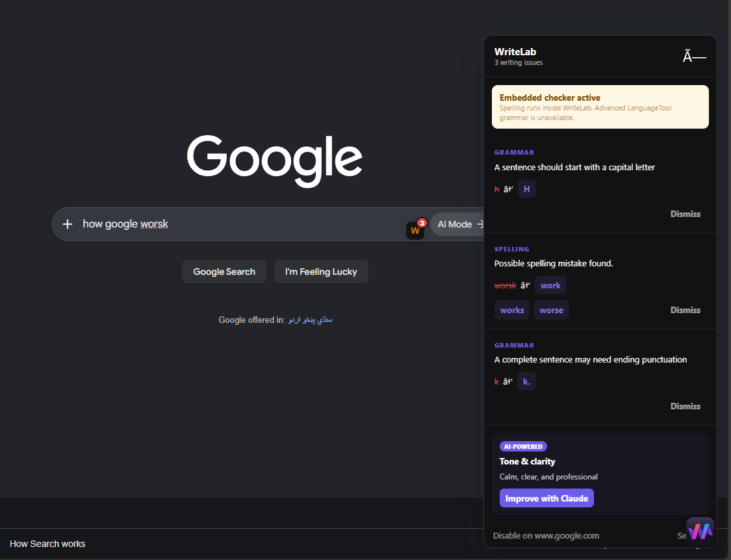This screenshot has width=731, height=560.
Task: Click "Calm, clear, and professional" text
Action: tap(548, 477)
